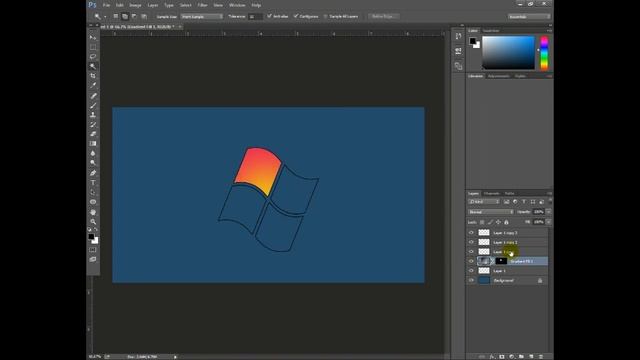Select the History Brush tool
The image size is (640, 360).
click(93, 124)
